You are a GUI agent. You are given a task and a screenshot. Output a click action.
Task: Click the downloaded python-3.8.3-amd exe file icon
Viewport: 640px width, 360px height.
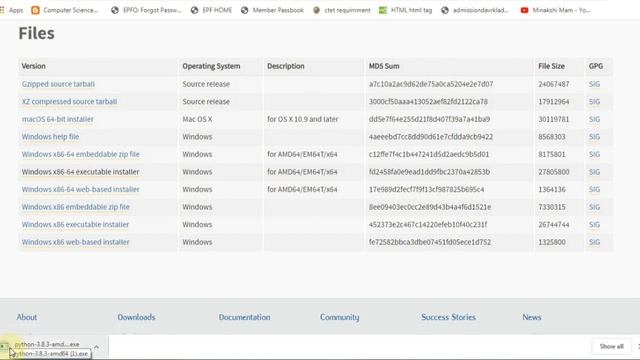pos(4,346)
